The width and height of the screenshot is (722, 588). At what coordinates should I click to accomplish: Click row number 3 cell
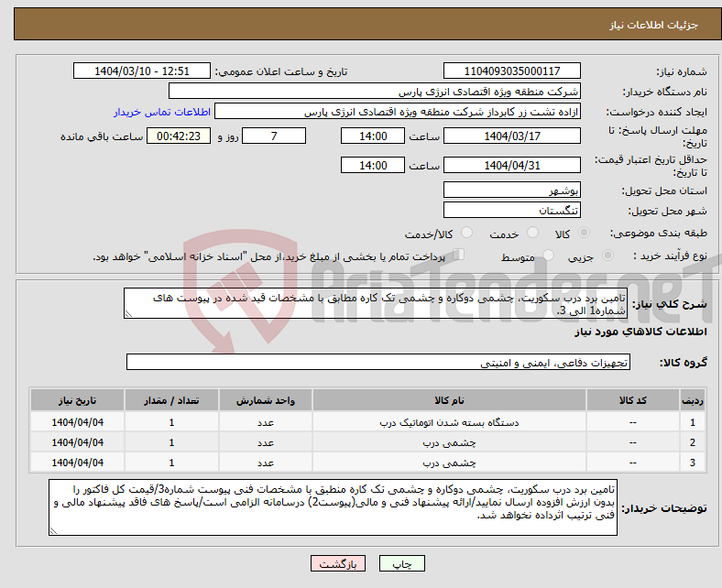click(692, 463)
